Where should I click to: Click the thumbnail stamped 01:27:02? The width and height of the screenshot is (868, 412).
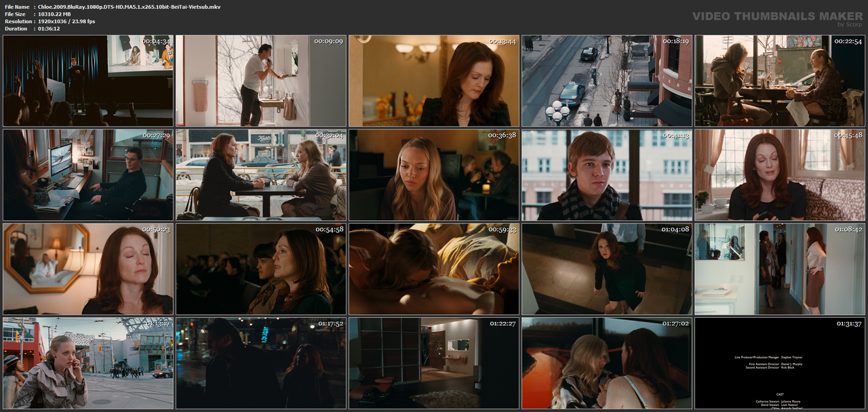tap(607, 363)
